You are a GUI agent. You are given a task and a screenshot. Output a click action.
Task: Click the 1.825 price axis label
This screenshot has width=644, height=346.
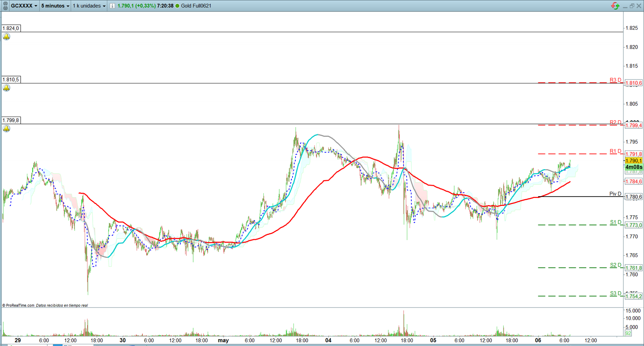pos(632,28)
